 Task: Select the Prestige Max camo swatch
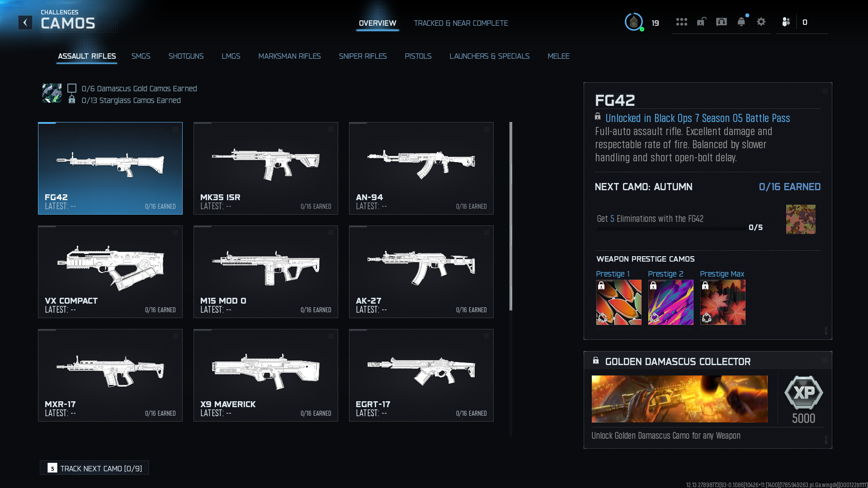click(722, 302)
